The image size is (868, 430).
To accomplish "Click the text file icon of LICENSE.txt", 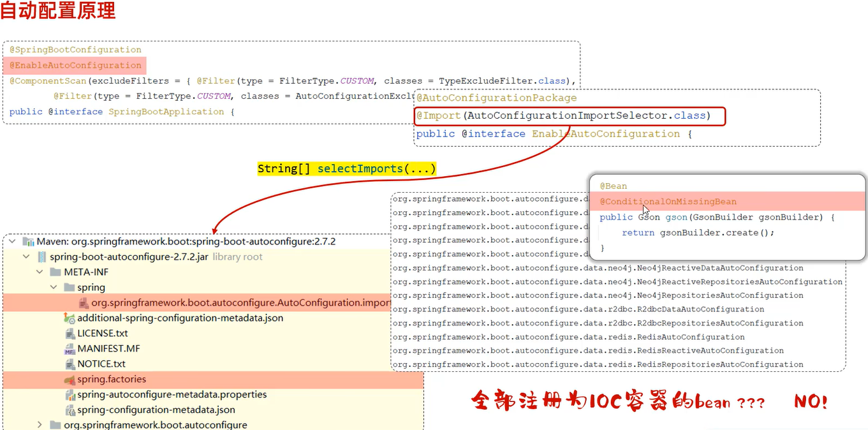I will pyautogui.click(x=70, y=334).
